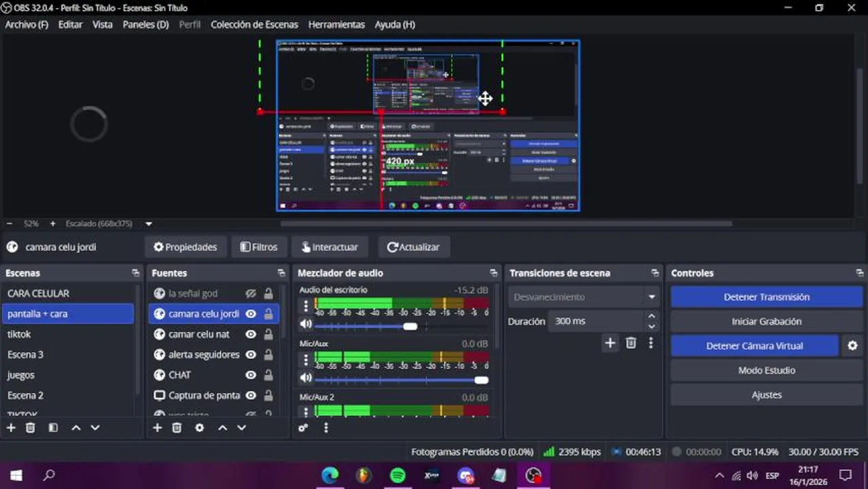Open scene filters icon in the Escenas toolbar
This screenshot has height=489, width=868.
coord(53,428)
